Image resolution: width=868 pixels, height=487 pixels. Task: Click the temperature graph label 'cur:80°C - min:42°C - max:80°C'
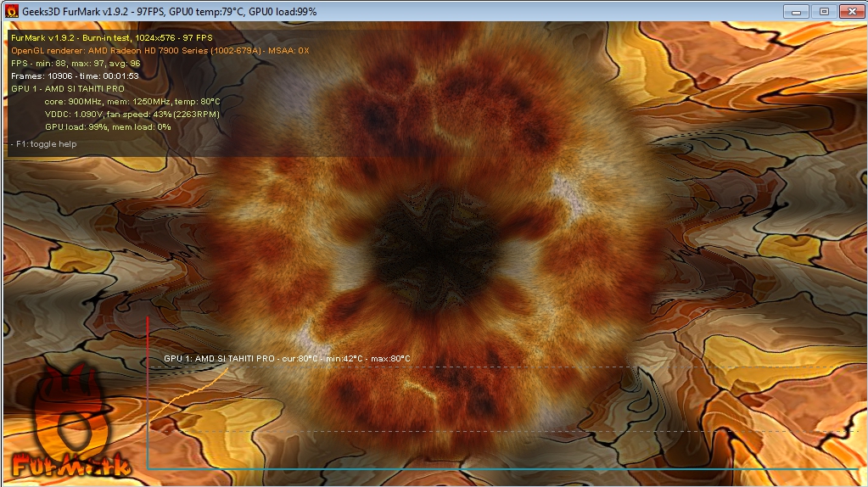pos(346,359)
